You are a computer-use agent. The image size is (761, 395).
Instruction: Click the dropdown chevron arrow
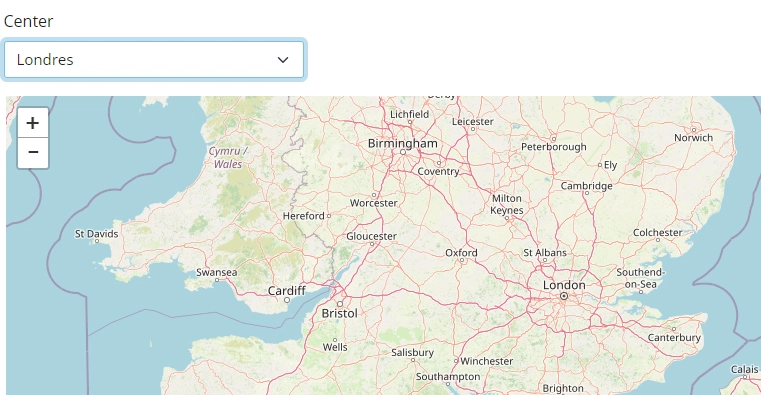pos(283,60)
